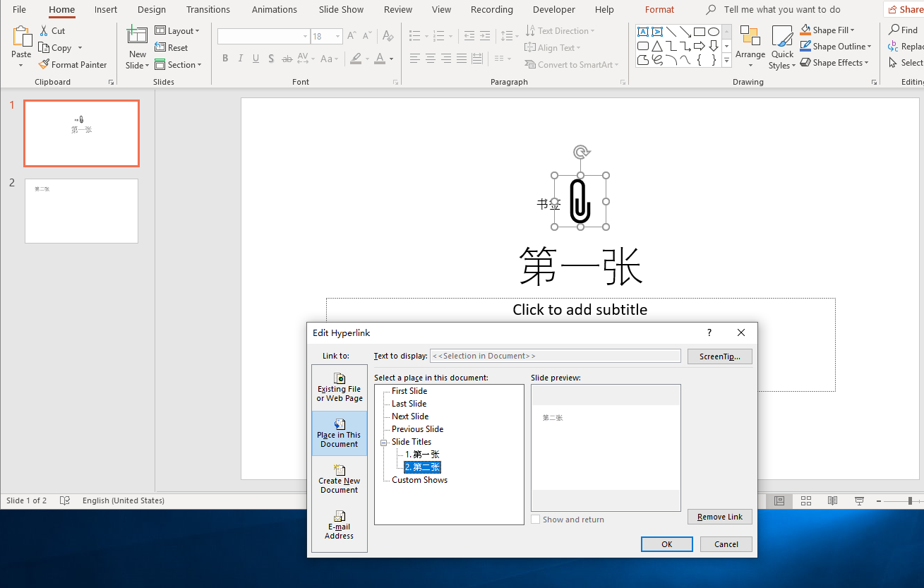Expand the shapes gallery More arrow
Viewport: 924px width, 588px height.
(727, 61)
